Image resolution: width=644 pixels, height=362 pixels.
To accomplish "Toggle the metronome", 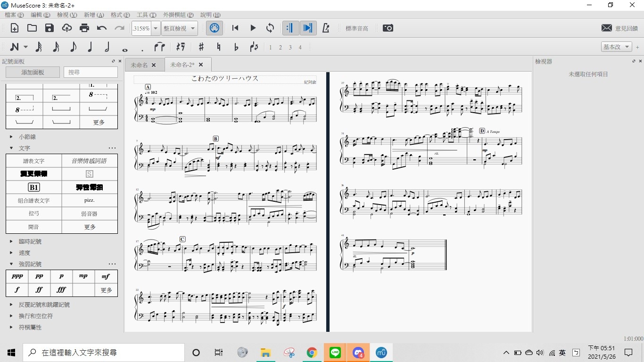I will (x=325, y=28).
